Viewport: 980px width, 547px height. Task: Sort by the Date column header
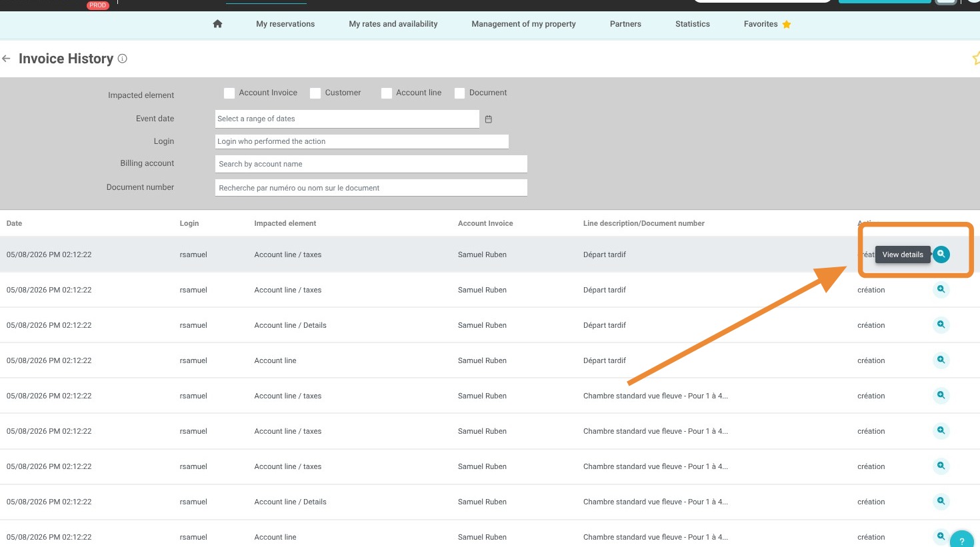(14, 223)
